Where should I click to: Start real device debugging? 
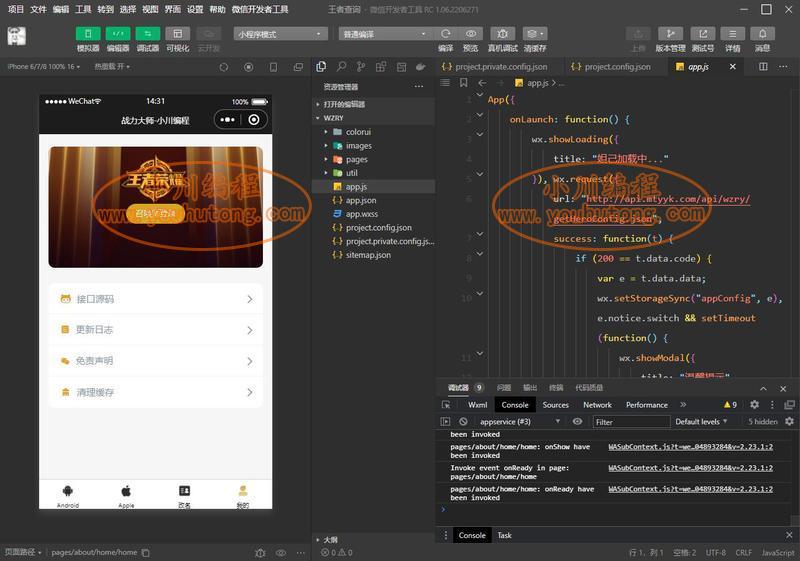click(503, 34)
